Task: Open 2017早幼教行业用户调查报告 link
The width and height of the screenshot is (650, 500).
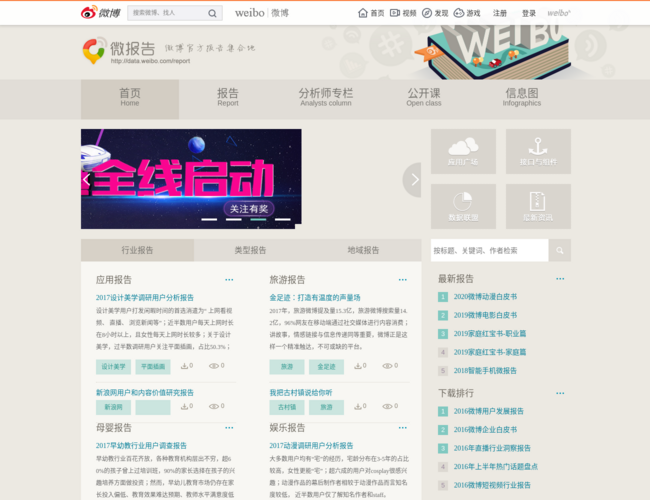Action: click(141, 446)
